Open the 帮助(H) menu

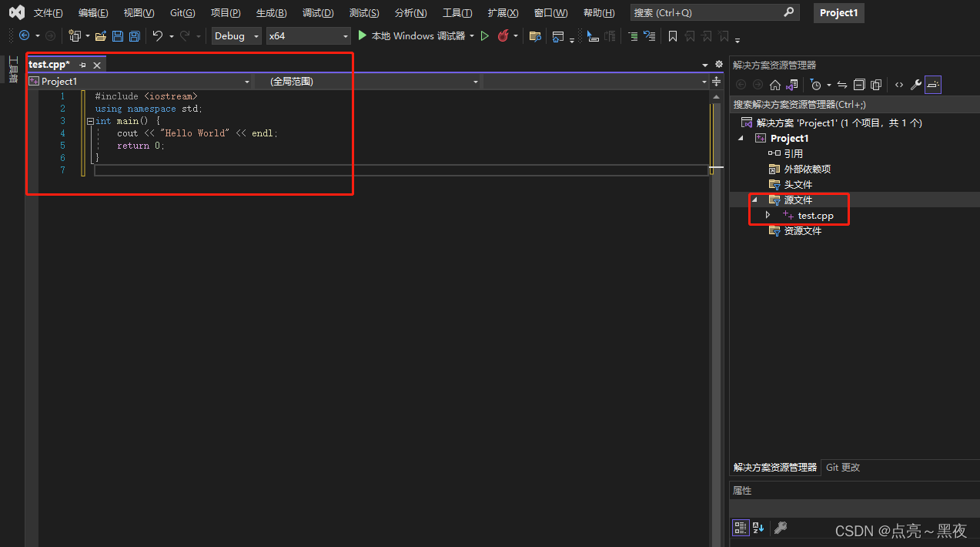point(599,13)
